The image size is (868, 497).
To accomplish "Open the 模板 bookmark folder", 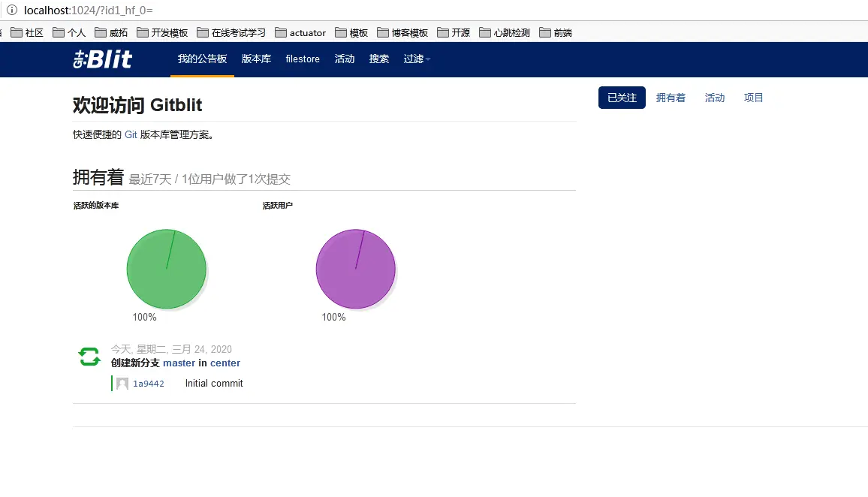I will pos(351,32).
